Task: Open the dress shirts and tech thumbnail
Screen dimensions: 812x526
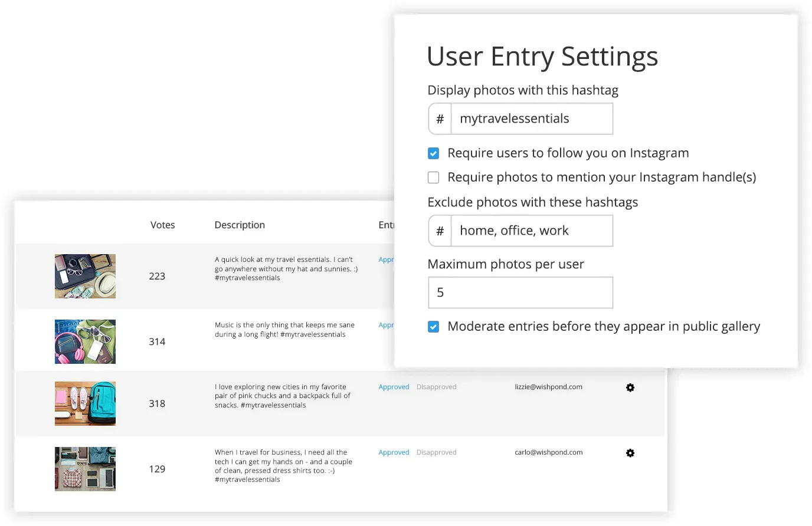Action: (x=85, y=469)
